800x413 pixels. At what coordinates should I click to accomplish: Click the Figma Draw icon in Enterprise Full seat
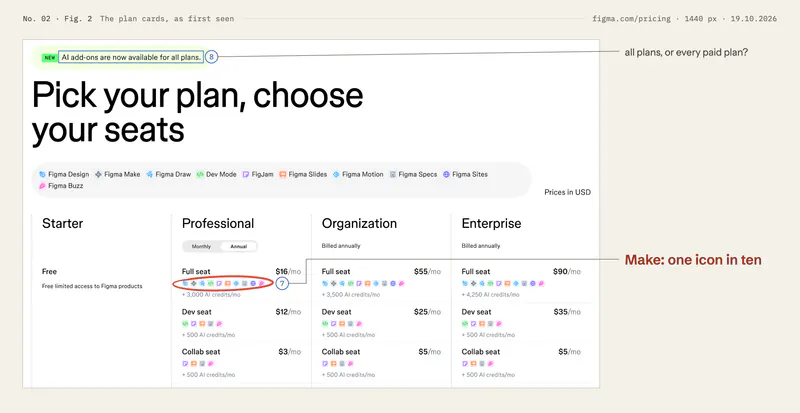tap(482, 283)
